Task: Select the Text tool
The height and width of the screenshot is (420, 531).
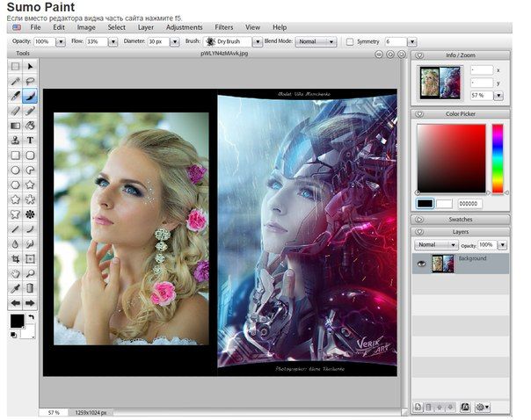Action: [x=30, y=140]
